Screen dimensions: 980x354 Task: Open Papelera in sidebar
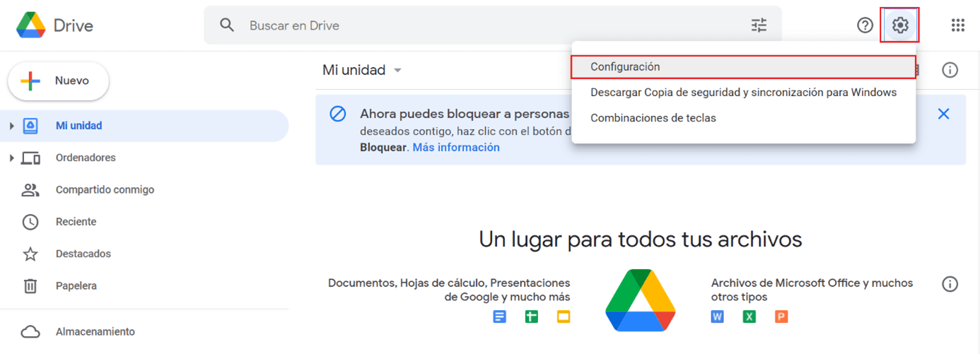point(144,286)
